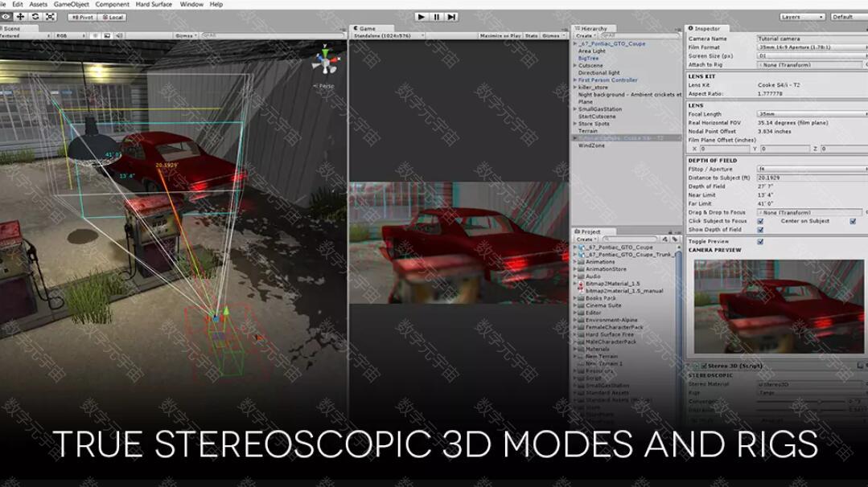868x487 pixels.
Task: Click the scene orientation gizmo
Action: coord(325,62)
